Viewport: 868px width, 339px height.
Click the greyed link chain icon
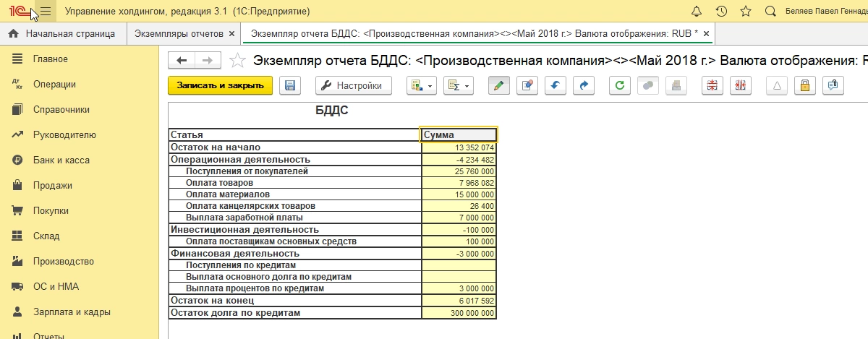(647, 85)
